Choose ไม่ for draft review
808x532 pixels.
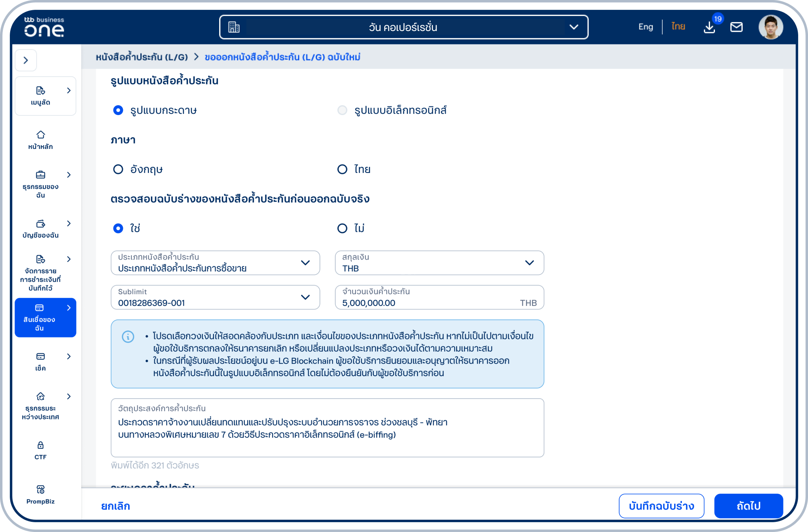(x=342, y=228)
